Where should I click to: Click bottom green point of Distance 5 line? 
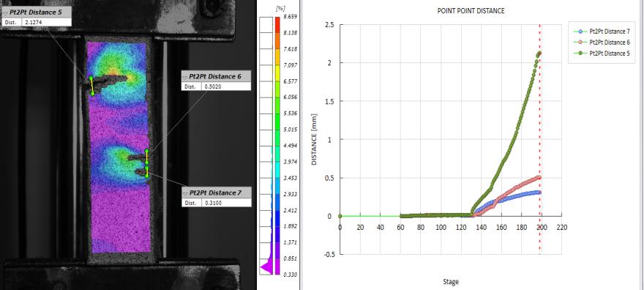point(92,94)
